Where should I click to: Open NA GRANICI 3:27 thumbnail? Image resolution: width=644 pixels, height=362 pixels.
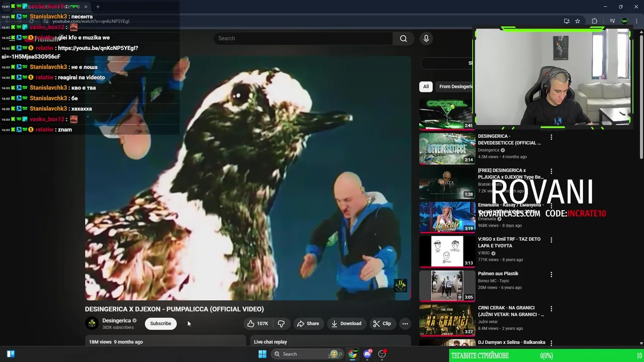point(447,320)
